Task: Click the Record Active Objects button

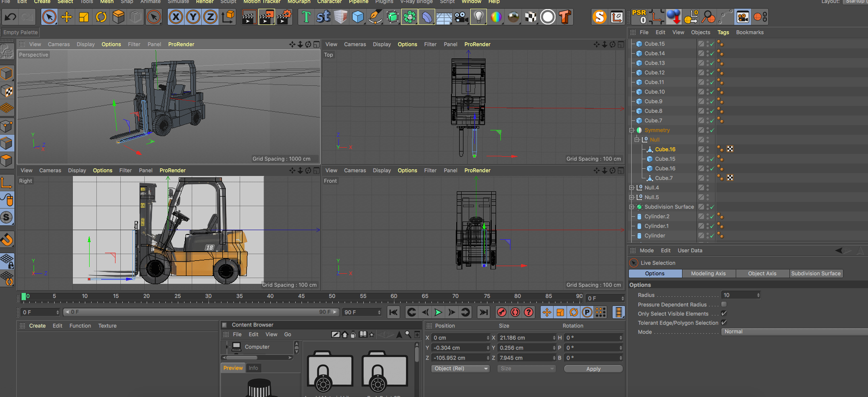Action: click(x=502, y=313)
